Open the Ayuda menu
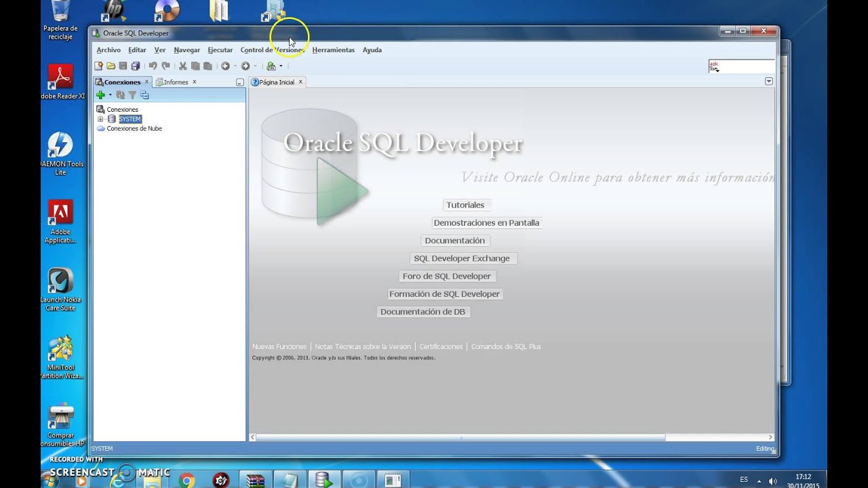Viewport: 868px width, 488px height. pyautogui.click(x=372, y=50)
